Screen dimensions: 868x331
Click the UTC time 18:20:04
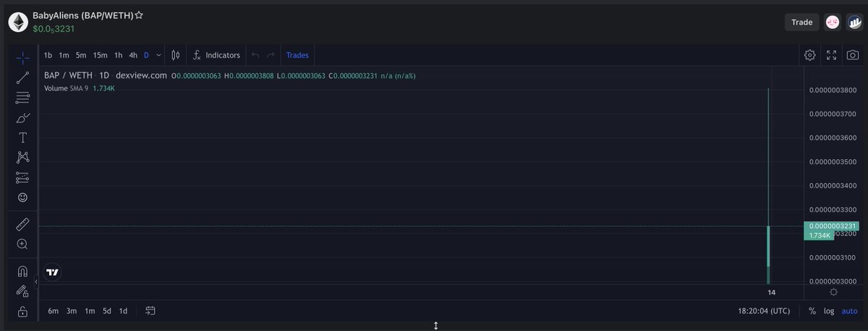click(764, 311)
